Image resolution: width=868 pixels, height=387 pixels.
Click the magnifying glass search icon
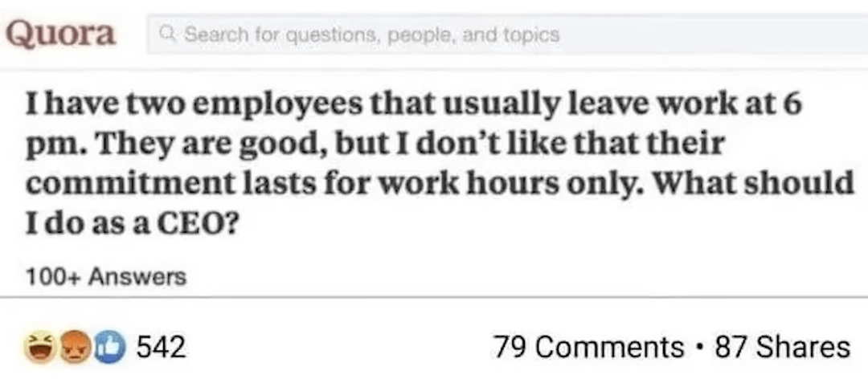click(168, 35)
